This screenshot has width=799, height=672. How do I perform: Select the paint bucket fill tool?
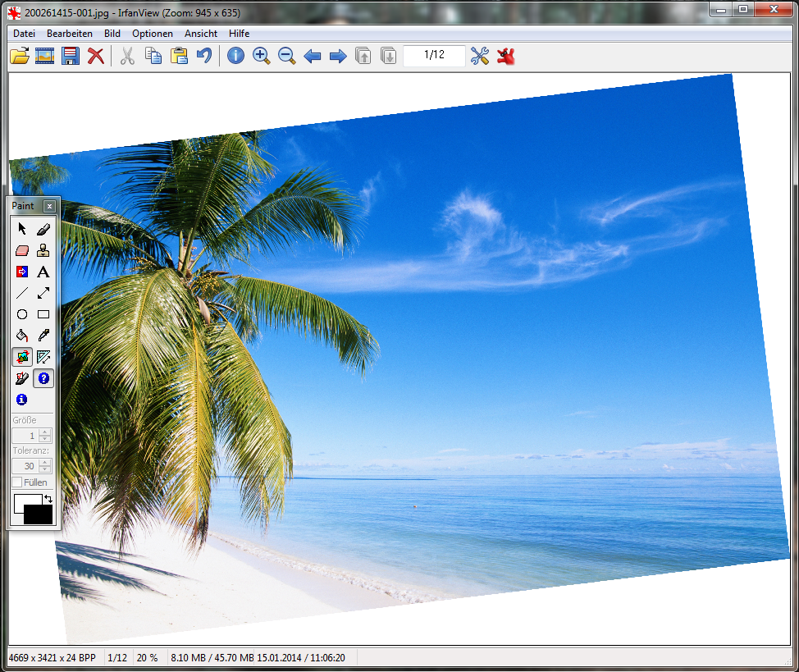(22, 336)
